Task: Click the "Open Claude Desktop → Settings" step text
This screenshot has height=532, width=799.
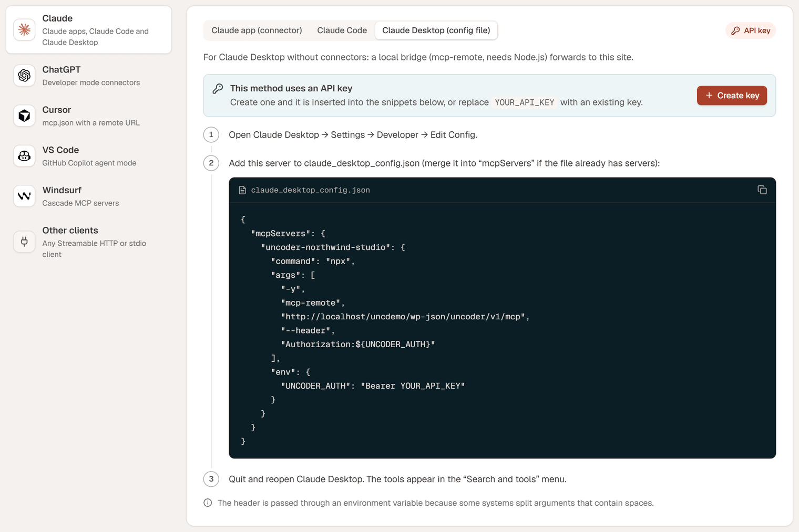Action: (x=353, y=135)
